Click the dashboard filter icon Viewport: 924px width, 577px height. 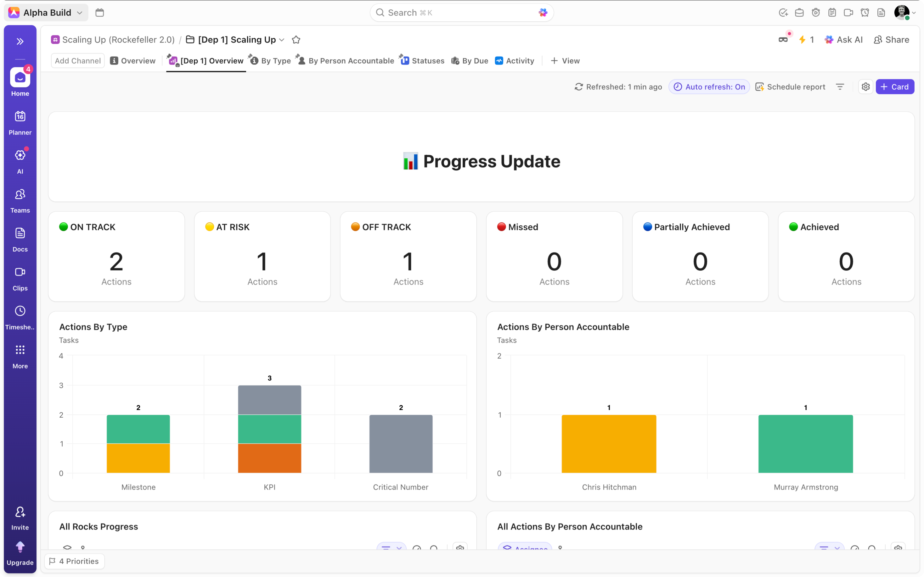[840, 87]
